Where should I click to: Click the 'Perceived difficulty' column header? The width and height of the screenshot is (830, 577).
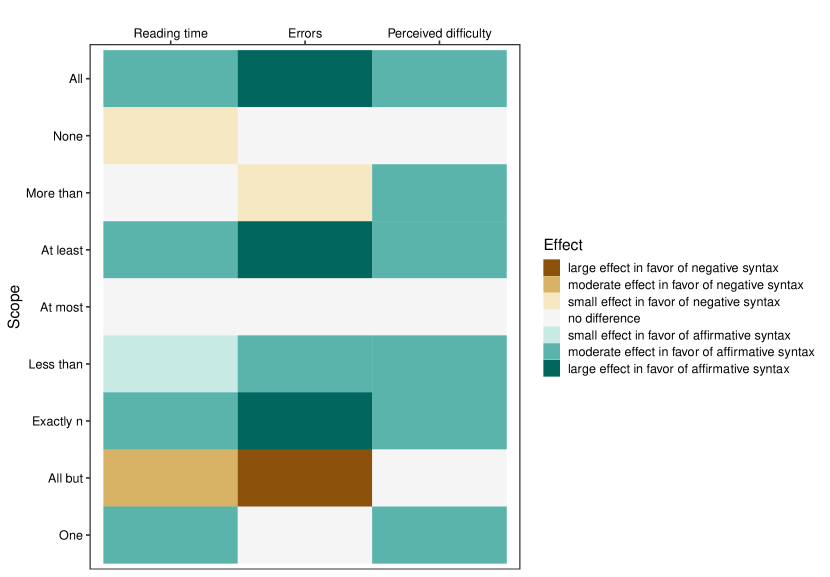coord(439,33)
